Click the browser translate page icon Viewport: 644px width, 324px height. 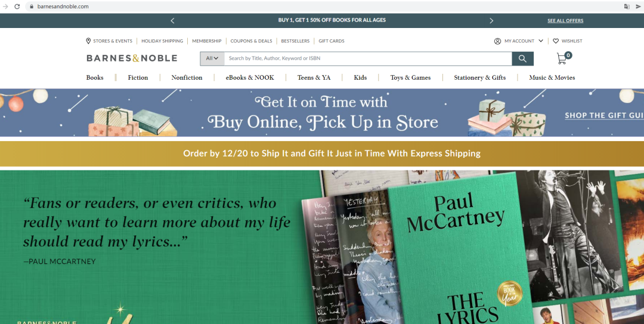pyautogui.click(x=627, y=7)
